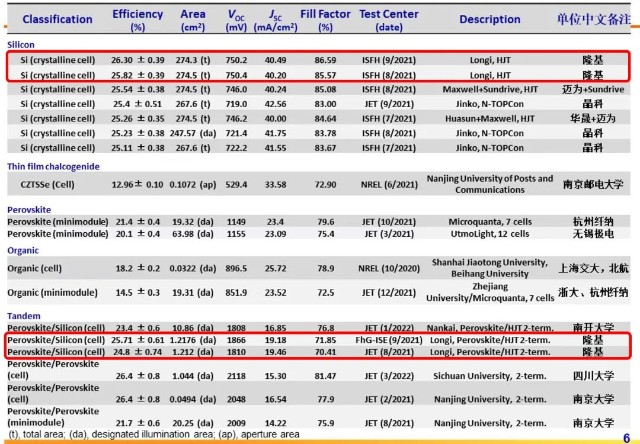The height and width of the screenshot is (444, 640).
Task: Select fill factor value 86.59
Action: coord(325,60)
